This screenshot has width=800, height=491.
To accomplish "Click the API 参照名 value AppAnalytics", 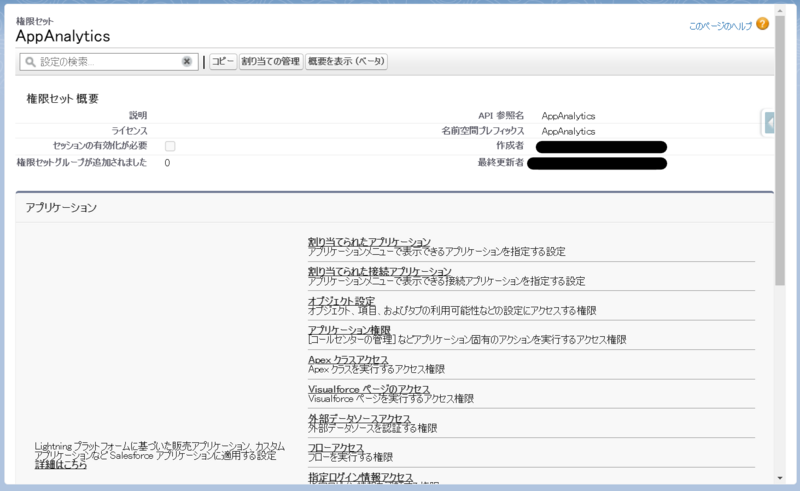I will (x=568, y=116).
